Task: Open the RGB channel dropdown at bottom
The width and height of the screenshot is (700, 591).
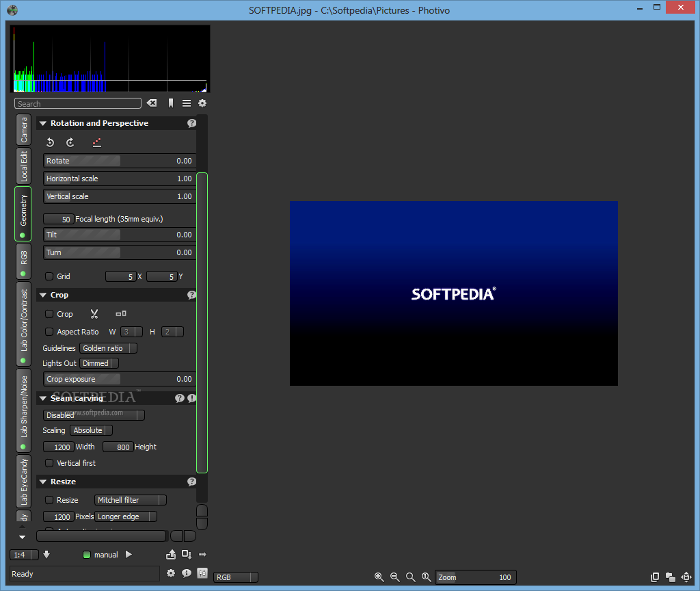Action: click(236, 577)
